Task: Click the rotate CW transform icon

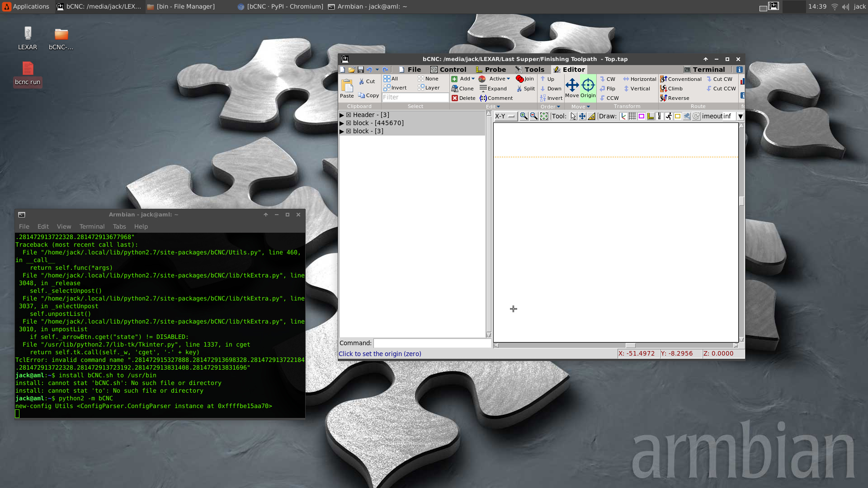Action: (x=602, y=79)
